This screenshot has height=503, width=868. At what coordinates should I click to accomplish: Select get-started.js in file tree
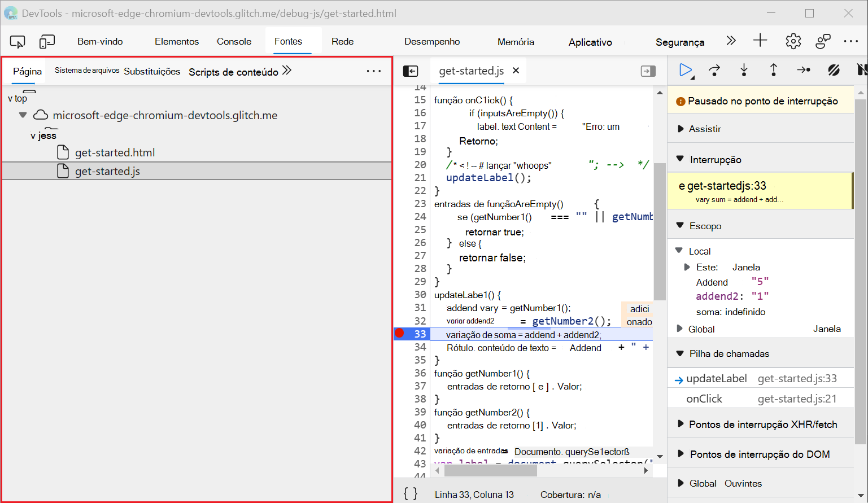[x=197, y=171]
